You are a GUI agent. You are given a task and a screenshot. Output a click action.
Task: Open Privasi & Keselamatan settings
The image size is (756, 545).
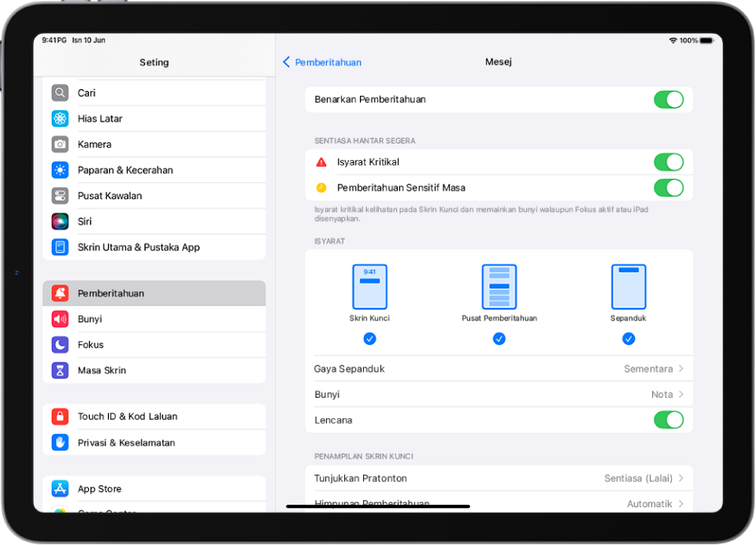pyautogui.click(x=154, y=443)
